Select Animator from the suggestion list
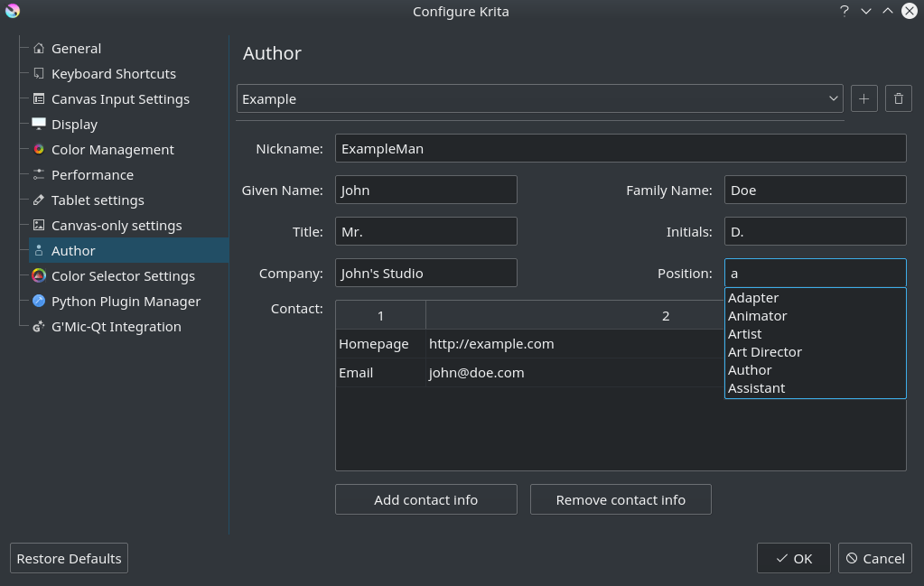 tap(757, 315)
